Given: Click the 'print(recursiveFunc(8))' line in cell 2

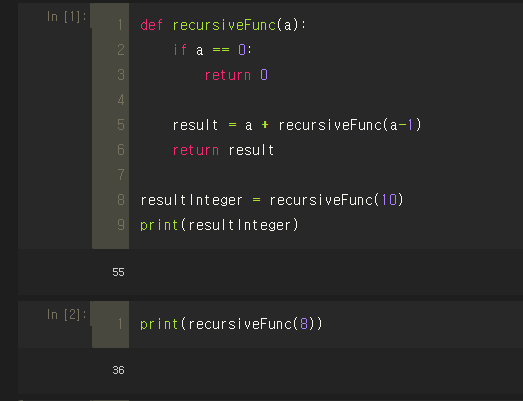Looking at the screenshot, I should point(231,324).
